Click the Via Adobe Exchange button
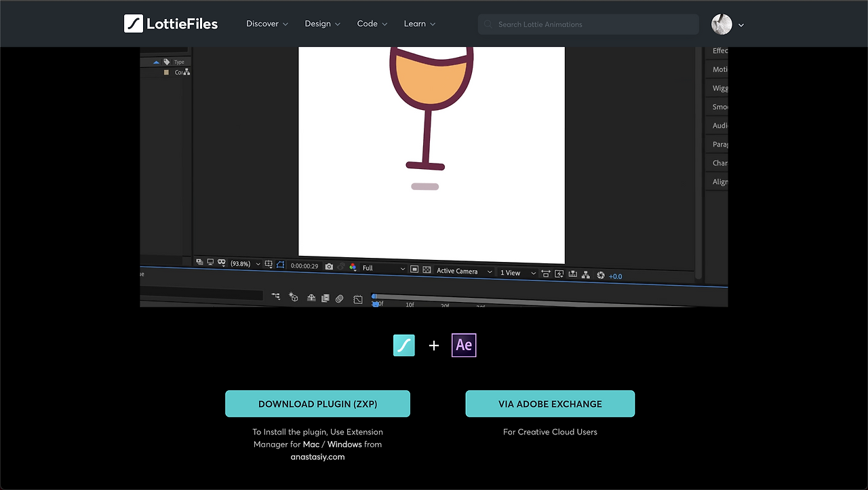The image size is (868, 490). (x=550, y=404)
